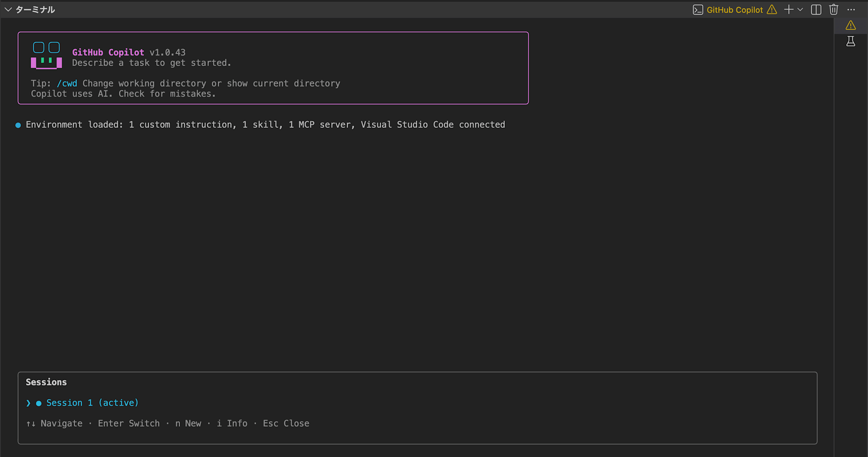Kill the terminal using the trash icon

point(833,10)
